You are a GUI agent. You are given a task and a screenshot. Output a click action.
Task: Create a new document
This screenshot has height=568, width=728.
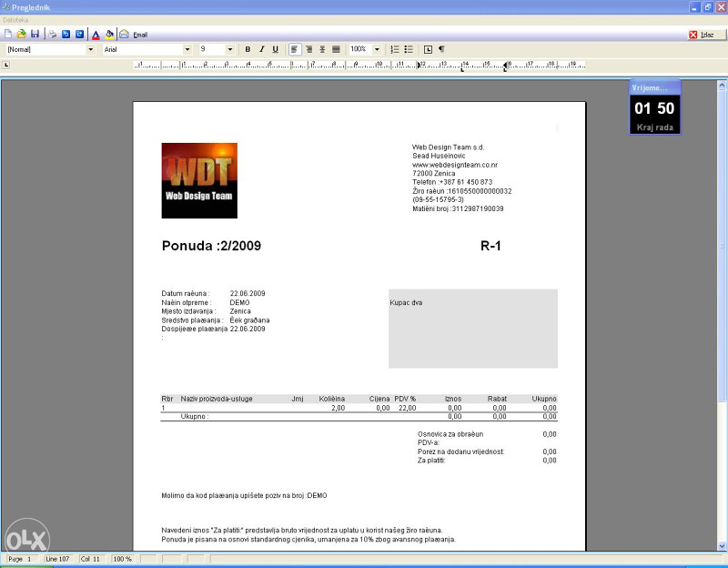[8, 35]
